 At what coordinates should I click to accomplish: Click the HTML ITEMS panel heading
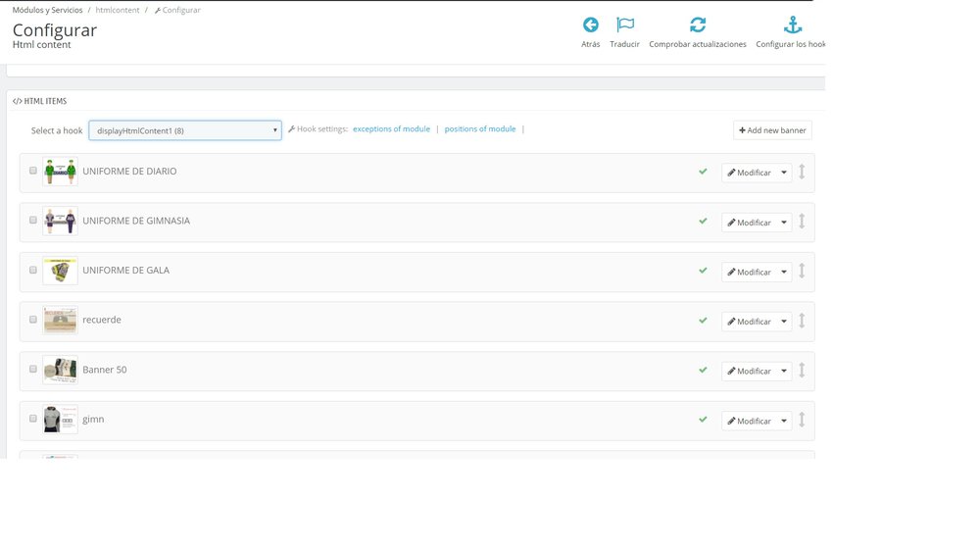point(40,101)
